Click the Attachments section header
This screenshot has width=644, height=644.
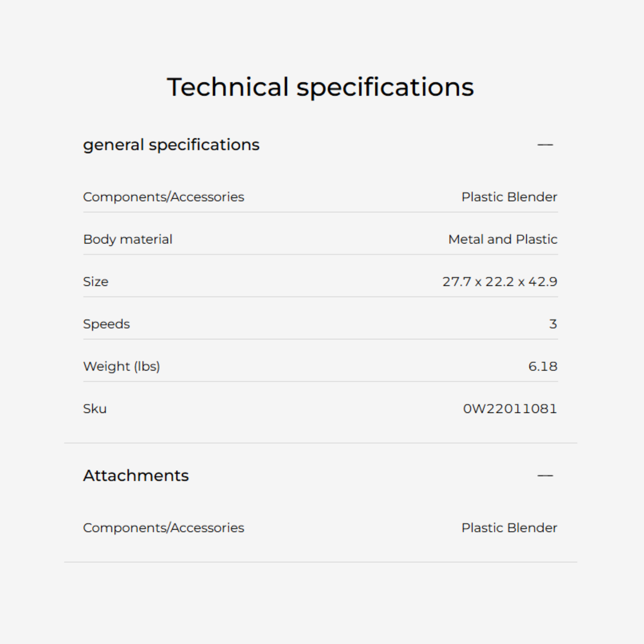pyautogui.click(x=136, y=476)
